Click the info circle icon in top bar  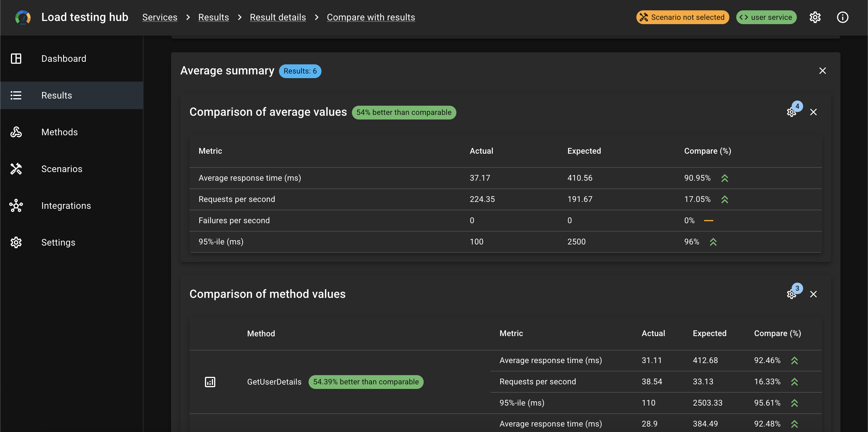click(x=842, y=17)
